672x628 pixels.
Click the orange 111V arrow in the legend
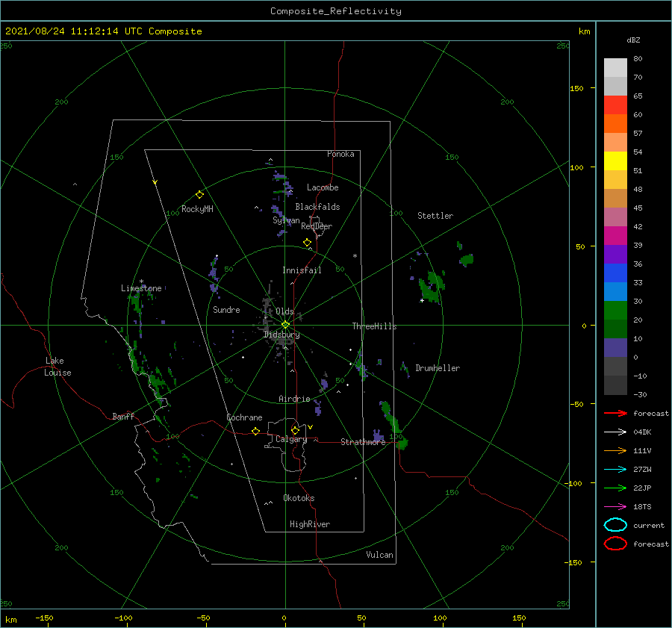(x=615, y=450)
